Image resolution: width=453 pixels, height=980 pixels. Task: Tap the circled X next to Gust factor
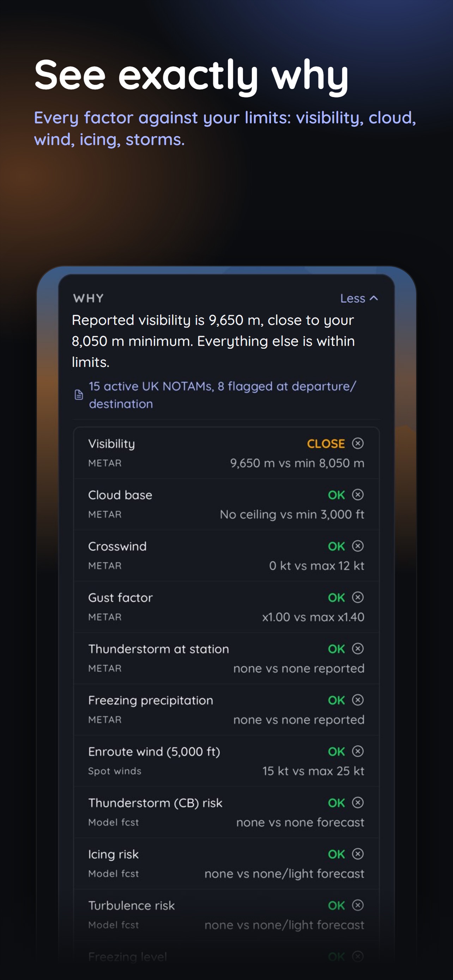[x=357, y=597]
